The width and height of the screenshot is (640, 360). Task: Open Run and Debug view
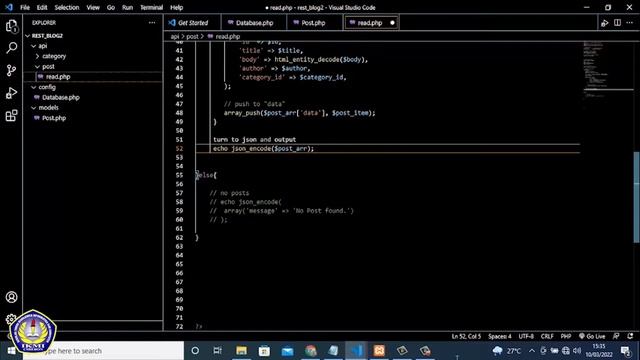[11, 93]
